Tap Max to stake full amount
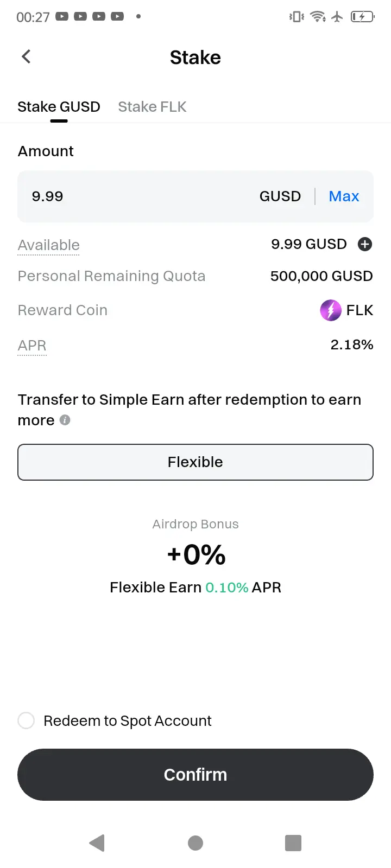Screen dimensions: 391x868 pos(344,196)
